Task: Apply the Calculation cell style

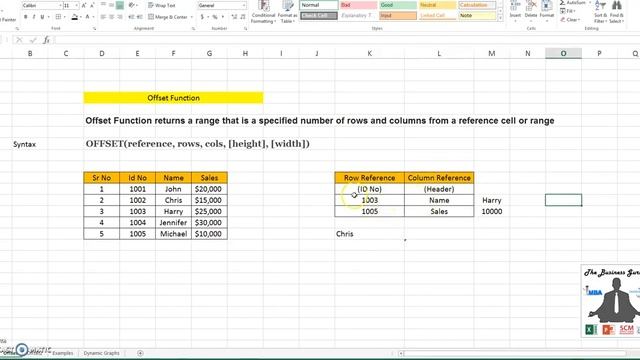Action: click(x=477, y=5)
